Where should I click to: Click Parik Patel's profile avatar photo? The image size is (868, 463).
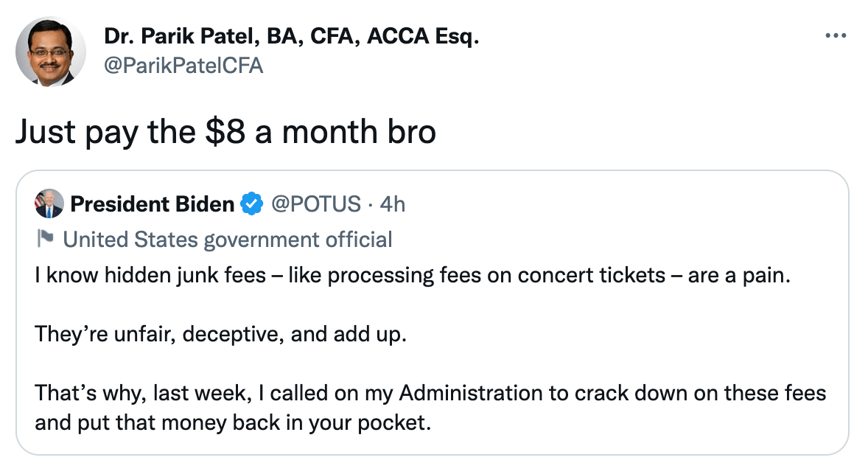(51, 52)
